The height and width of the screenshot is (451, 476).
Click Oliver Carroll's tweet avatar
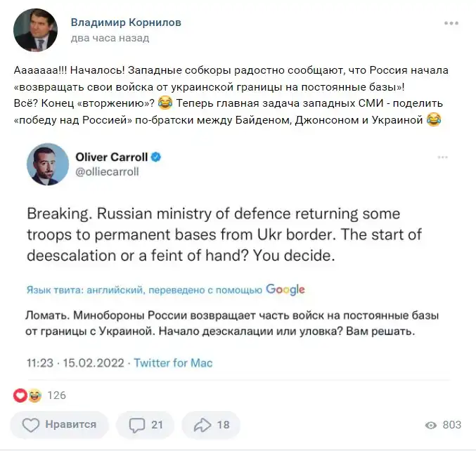(48, 164)
